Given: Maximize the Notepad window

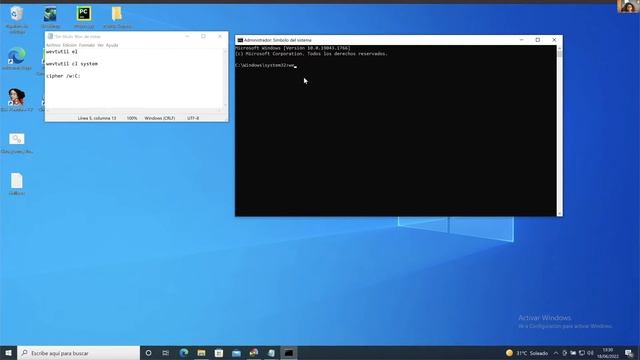Looking at the screenshot, I should 203,36.
